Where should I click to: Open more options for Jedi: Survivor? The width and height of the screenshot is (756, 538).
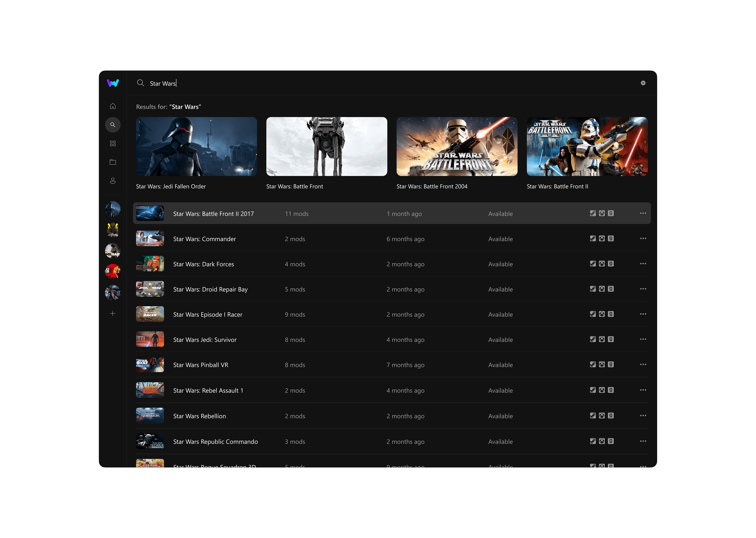[x=643, y=339]
